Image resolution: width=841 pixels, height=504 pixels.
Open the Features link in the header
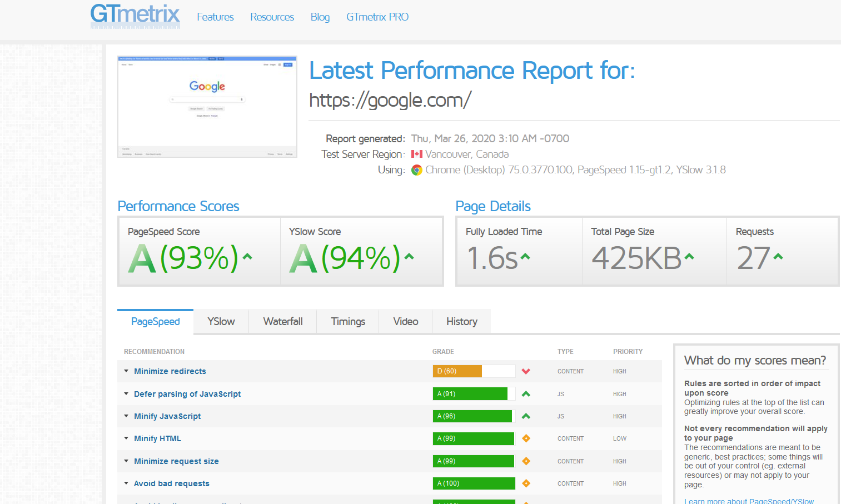(215, 17)
